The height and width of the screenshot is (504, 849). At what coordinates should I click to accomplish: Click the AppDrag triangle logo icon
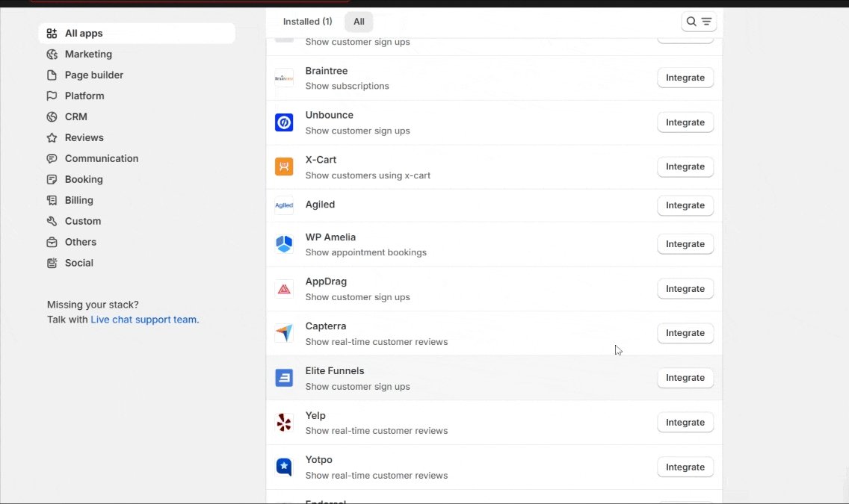point(284,289)
